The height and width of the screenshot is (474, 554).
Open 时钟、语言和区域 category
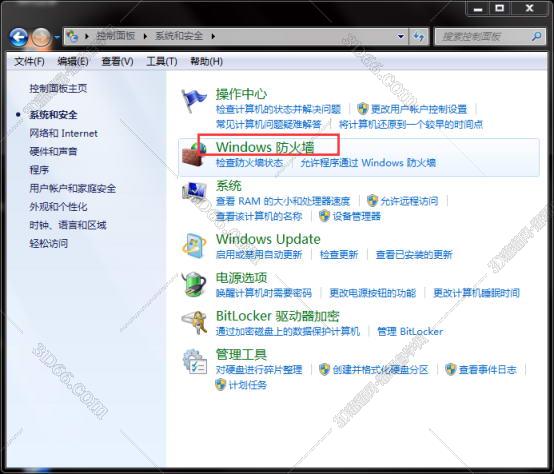click(x=68, y=225)
